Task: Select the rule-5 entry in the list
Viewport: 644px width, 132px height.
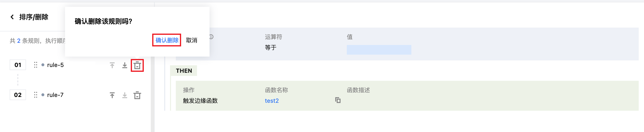Action: point(55,65)
